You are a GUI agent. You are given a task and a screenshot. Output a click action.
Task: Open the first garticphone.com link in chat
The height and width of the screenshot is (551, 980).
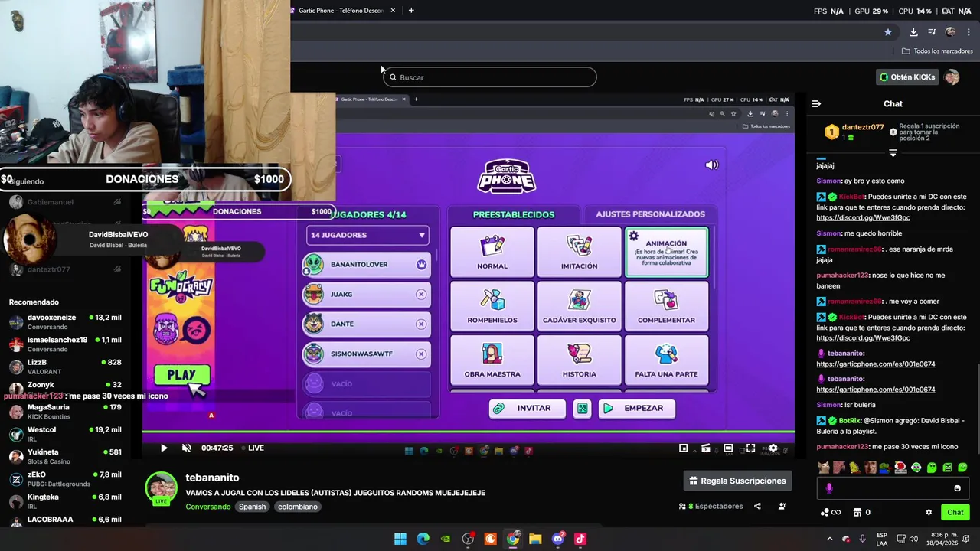(875, 364)
